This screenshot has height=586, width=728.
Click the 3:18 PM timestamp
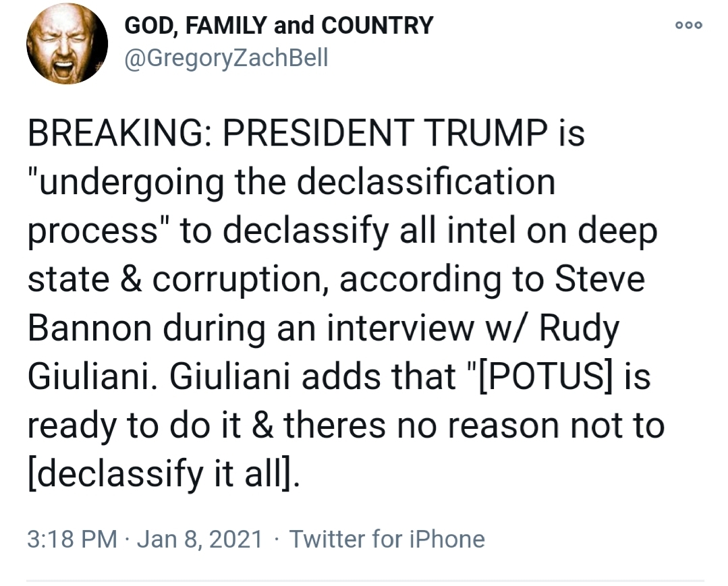tap(72, 539)
